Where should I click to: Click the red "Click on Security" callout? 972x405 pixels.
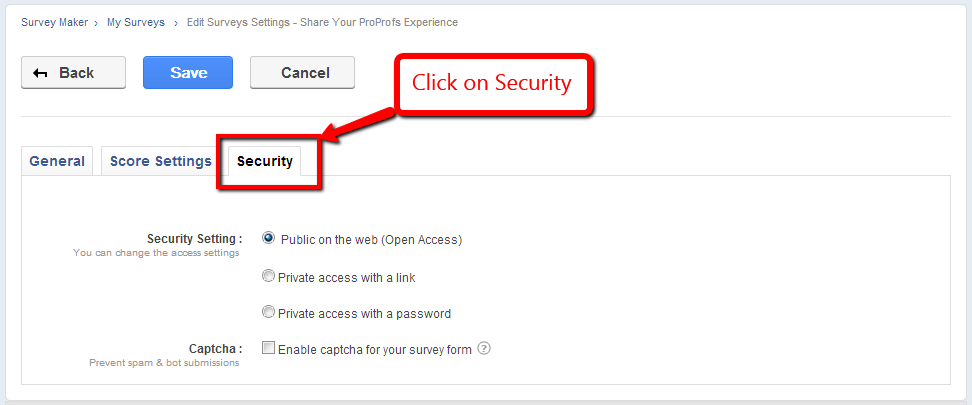pos(492,83)
